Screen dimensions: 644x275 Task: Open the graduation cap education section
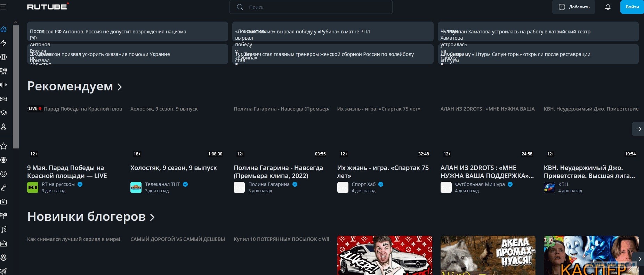[3, 113]
